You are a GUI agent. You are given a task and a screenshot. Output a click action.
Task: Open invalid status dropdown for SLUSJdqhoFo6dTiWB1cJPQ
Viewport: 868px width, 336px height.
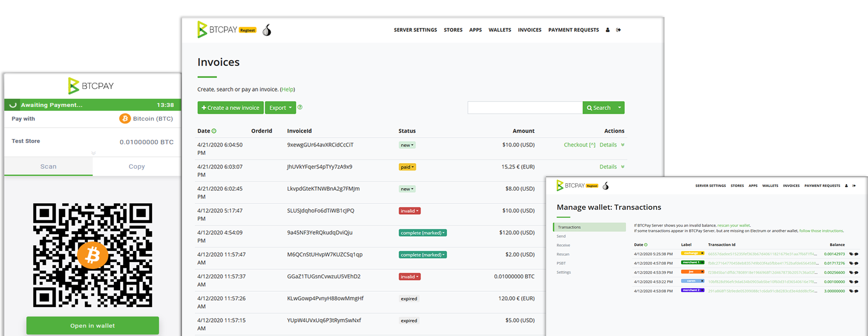pyautogui.click(x=410, y=211)
